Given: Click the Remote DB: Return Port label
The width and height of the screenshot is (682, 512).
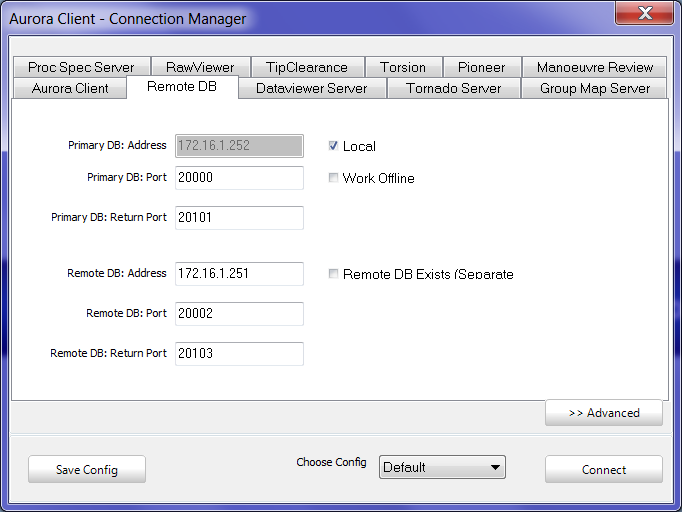Looking at the screenshot, I should click(x=108, y=353).
